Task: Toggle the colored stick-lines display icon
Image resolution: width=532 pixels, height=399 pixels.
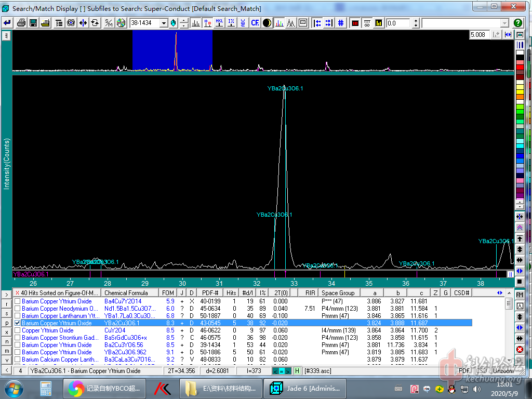Action: click(x=279, y=23)
